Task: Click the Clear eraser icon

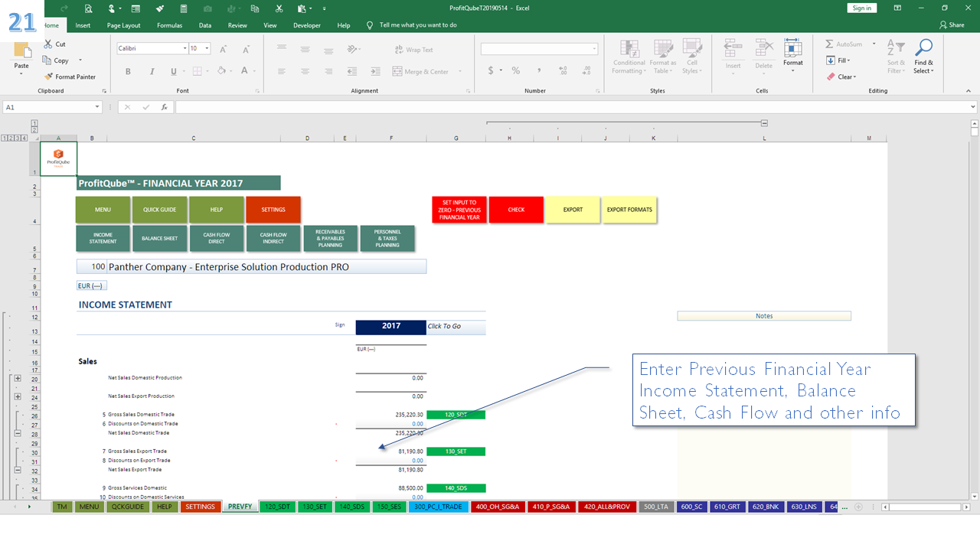Action: coord(831,77)
